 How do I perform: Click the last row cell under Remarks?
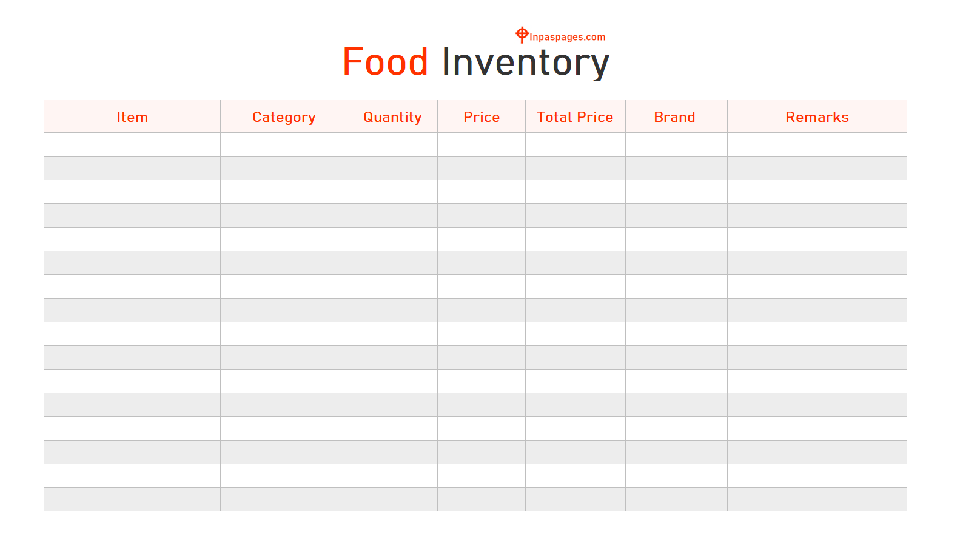coord(817,499)
